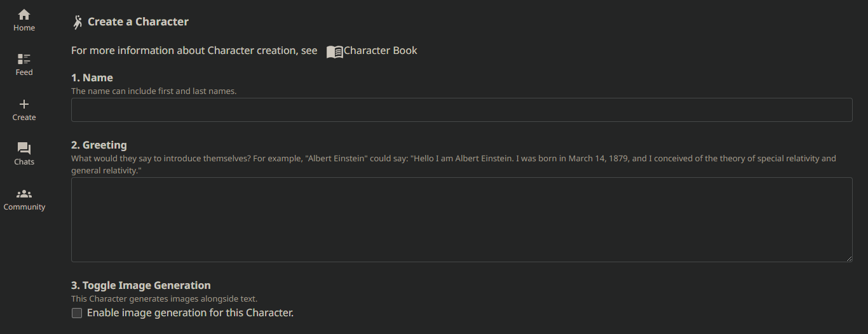This screenshot has height=334, width=868.
Task: Enable the image generation checkbox
Action: [77, 313]
